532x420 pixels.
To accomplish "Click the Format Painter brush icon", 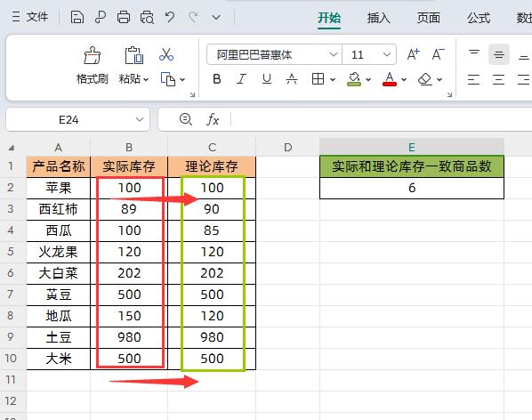I will (92, 55).
